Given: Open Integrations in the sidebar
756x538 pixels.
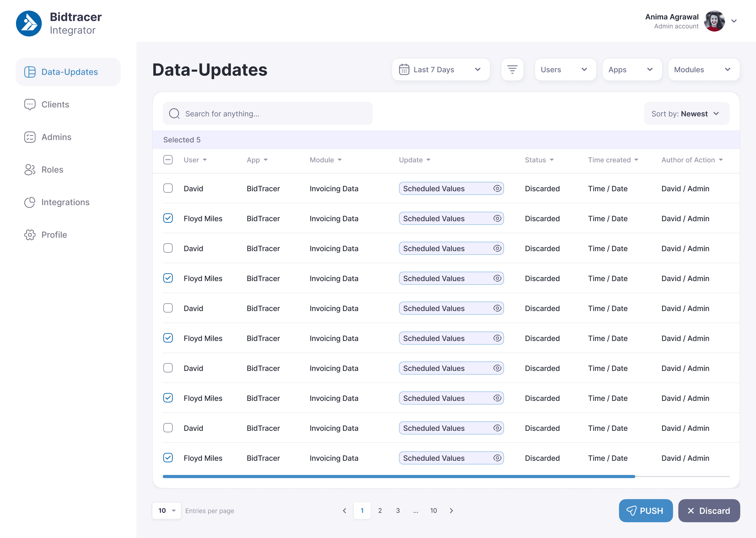Looking at the screenshot, I should coord(68,202).
